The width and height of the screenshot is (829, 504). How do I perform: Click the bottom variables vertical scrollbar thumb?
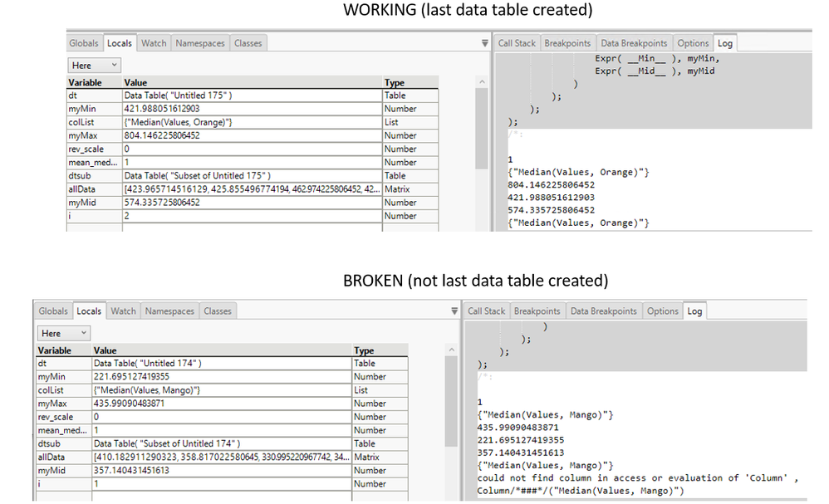tap(451, 402)
